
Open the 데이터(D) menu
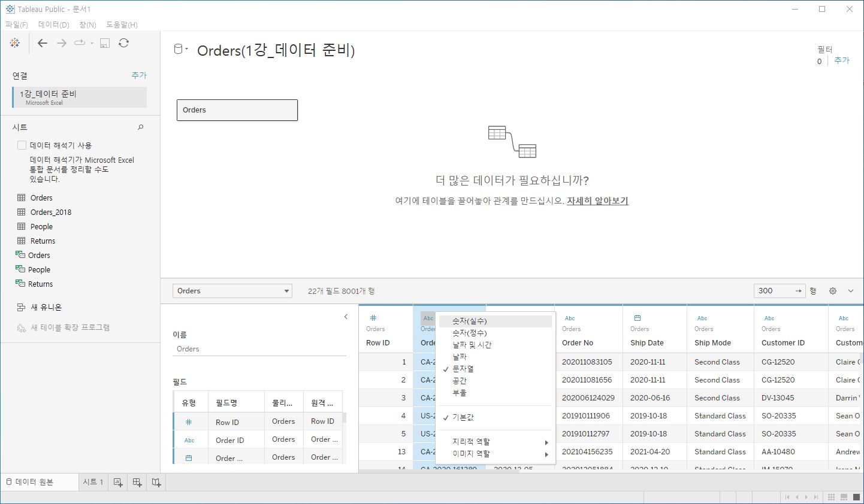coord(54,25)
